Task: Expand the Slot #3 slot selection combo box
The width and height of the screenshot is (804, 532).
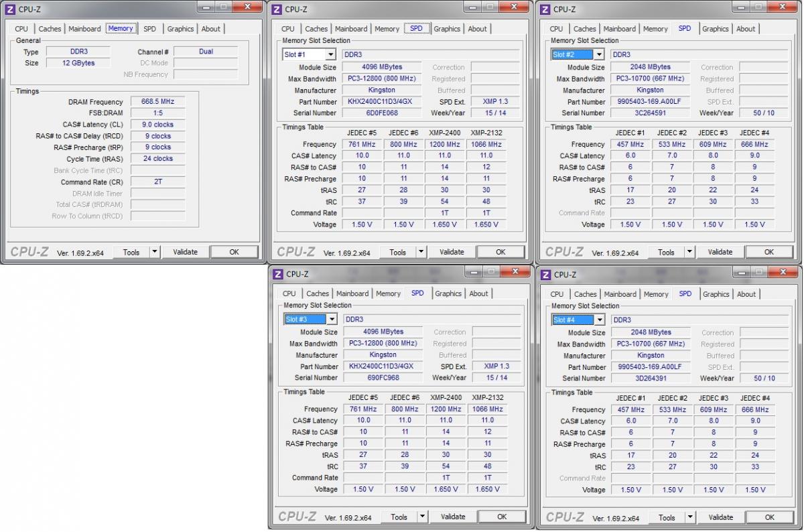Action: pyautogui.click(x=332, y=320)
